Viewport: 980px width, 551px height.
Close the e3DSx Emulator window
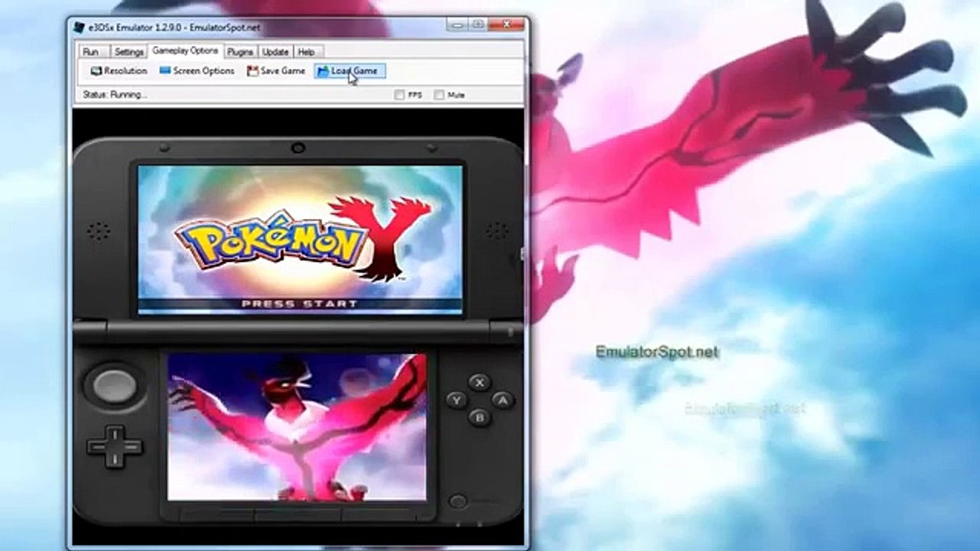coord(506,24)
